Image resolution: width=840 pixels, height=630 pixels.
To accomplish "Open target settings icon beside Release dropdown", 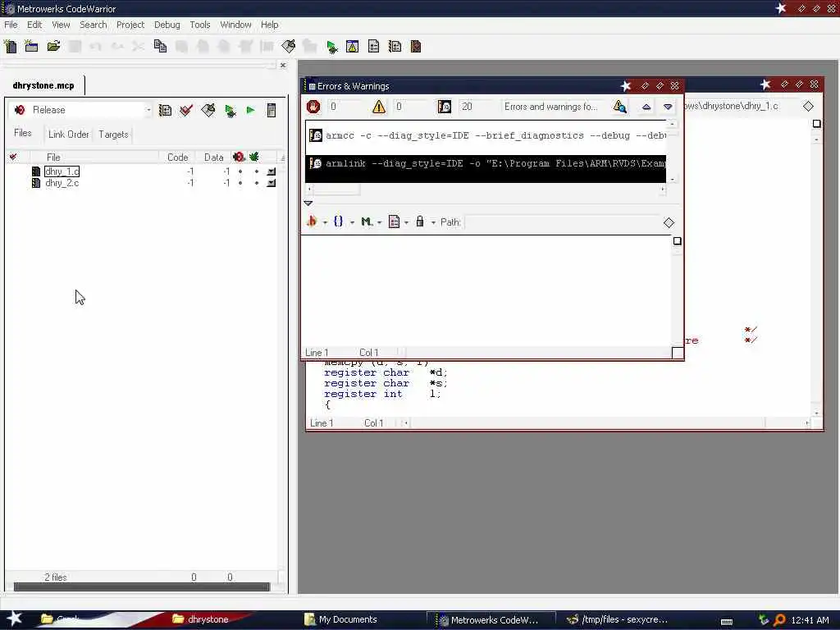I will point(165,111).
